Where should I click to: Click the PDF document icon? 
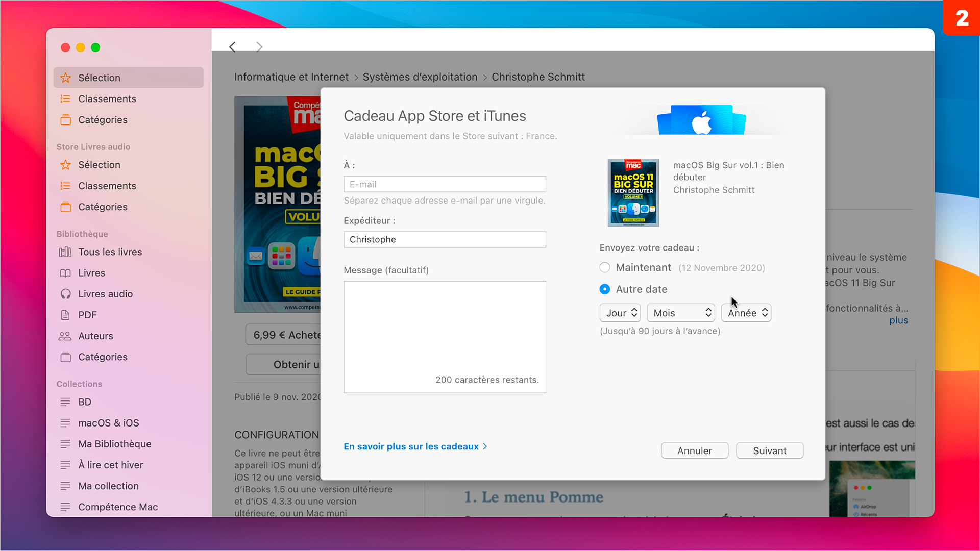pos(65,315)
